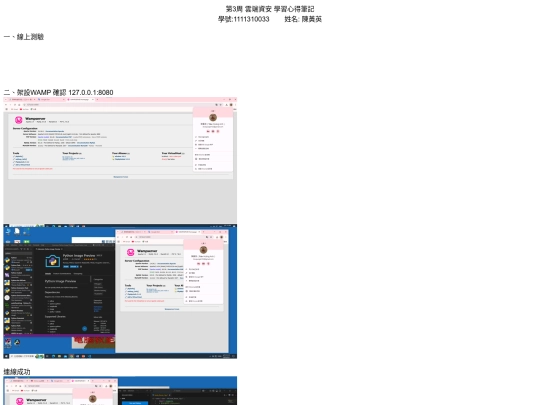Click Your Projects heading in first screenshot
540x405 pixels.
coord(72,153)
